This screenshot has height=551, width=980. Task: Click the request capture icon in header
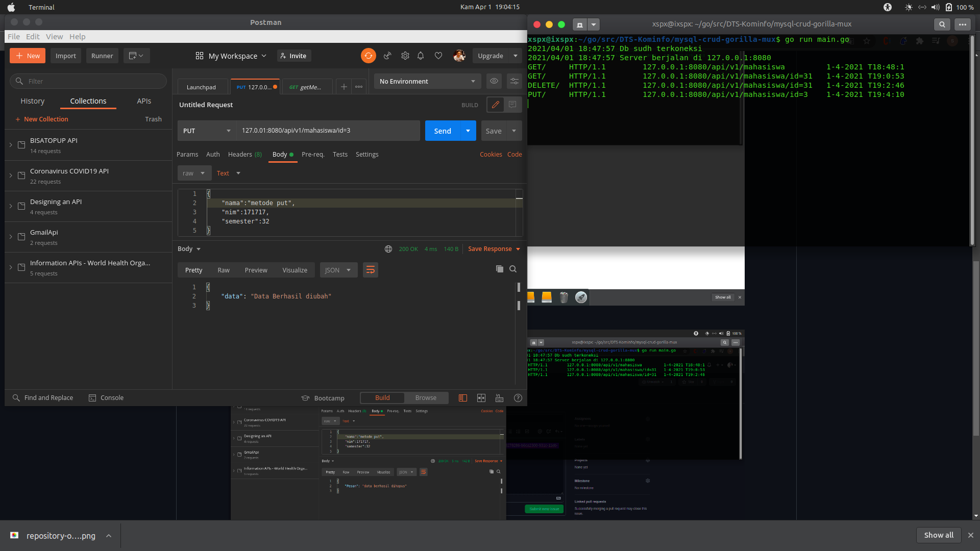tap(387, 56)
